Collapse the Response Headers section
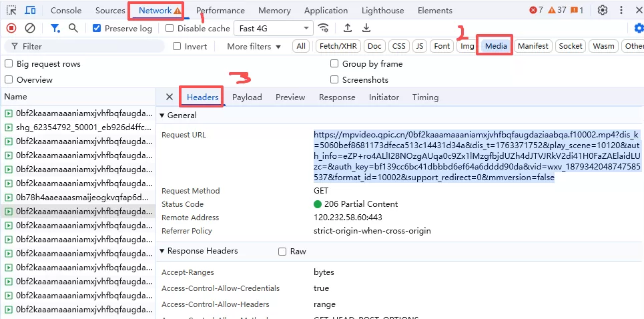644x319 pixels. [x=162, y=252]
